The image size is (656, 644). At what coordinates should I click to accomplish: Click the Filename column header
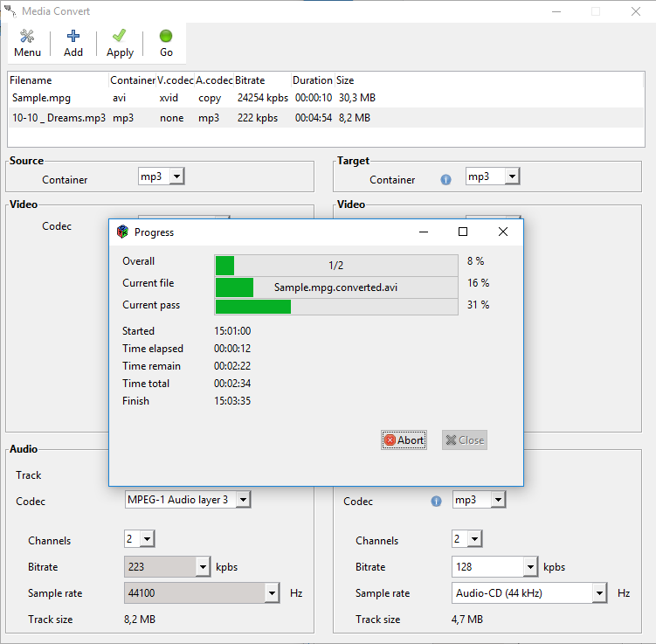click(x=59, y=80)
